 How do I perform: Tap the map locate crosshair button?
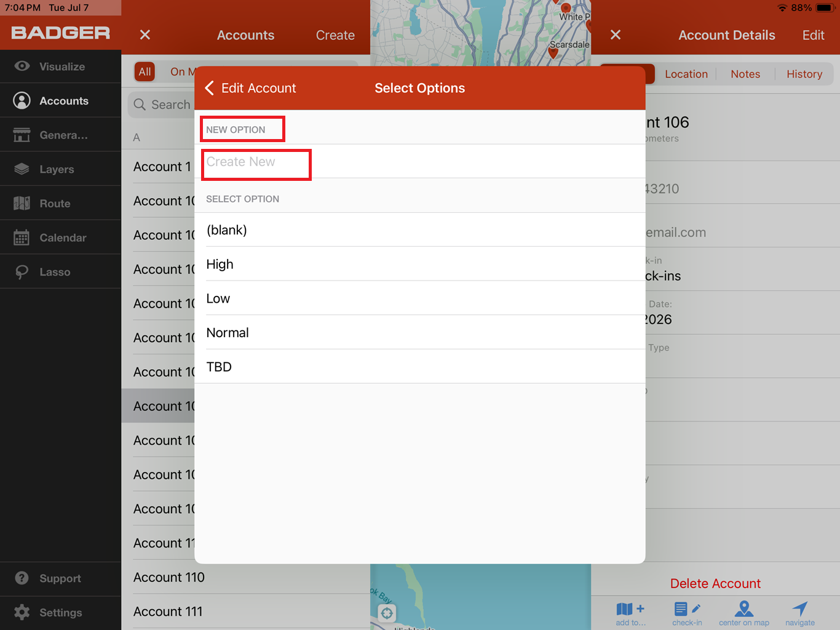(387, 613)
